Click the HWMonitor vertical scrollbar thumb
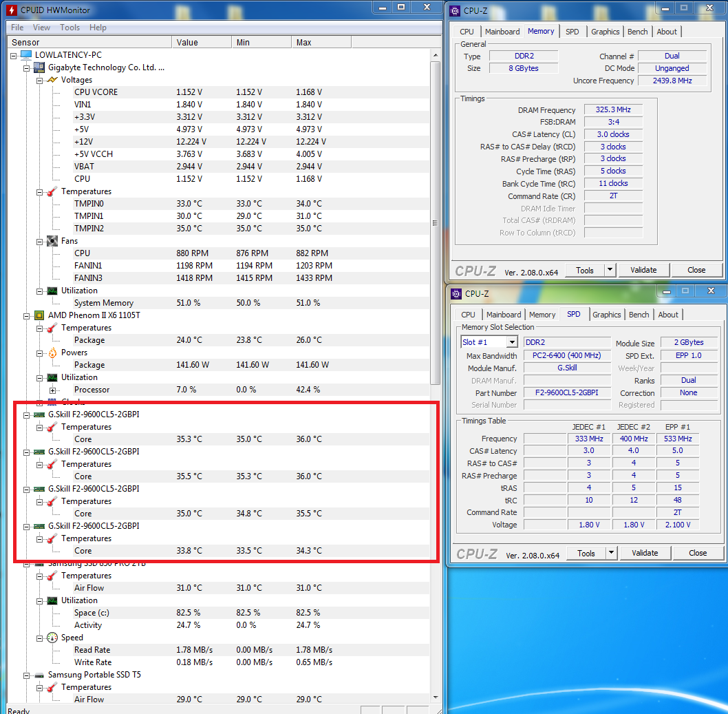Screen dimensions: 728x714 [435, 223]
